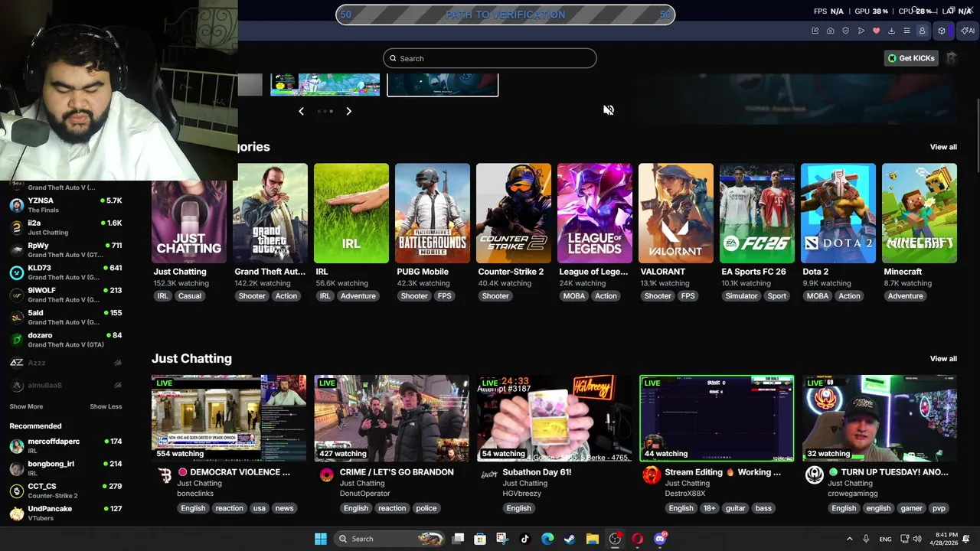Open 9iWOLF channel in sidebar
The image size is (980, 551).
tap(66, 295)
